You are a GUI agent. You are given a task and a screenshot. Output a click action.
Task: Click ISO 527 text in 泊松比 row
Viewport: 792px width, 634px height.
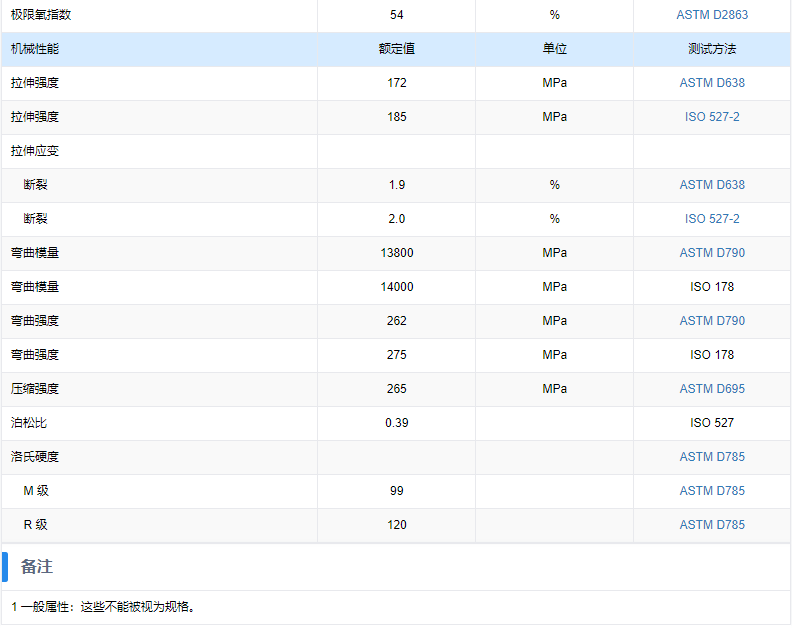pos(712,423)
